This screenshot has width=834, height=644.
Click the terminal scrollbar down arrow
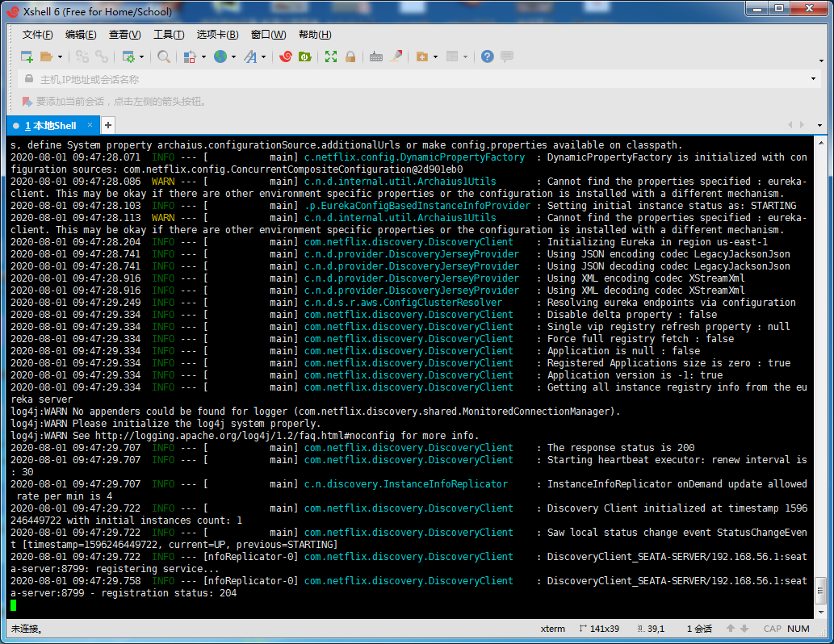(x=821, y=612)
